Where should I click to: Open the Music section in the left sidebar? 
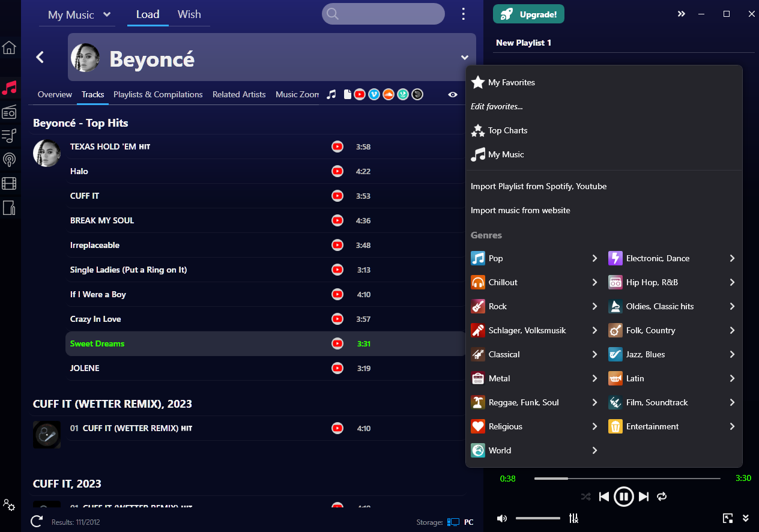coord(9,88)
